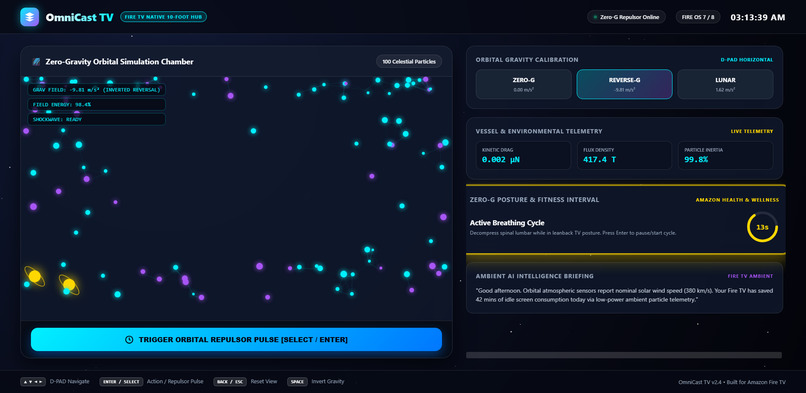
Task: Click the PARTICLE INERTIA 99.8% tile
Action: [725, 155]
